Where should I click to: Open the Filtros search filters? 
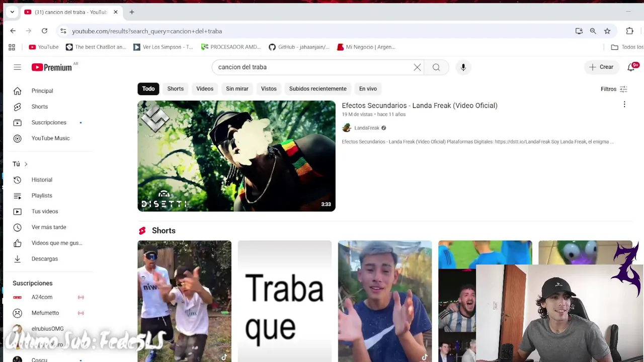614,89
